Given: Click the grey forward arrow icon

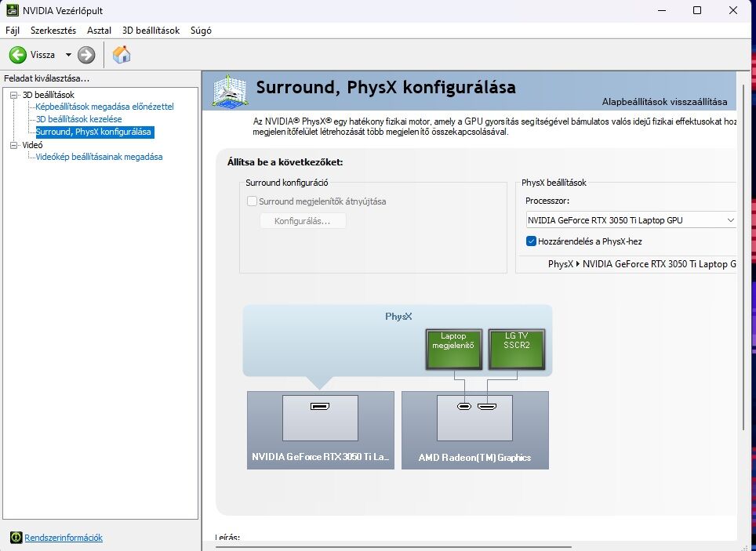Looking at the screenshot, I should pos(86,55).
